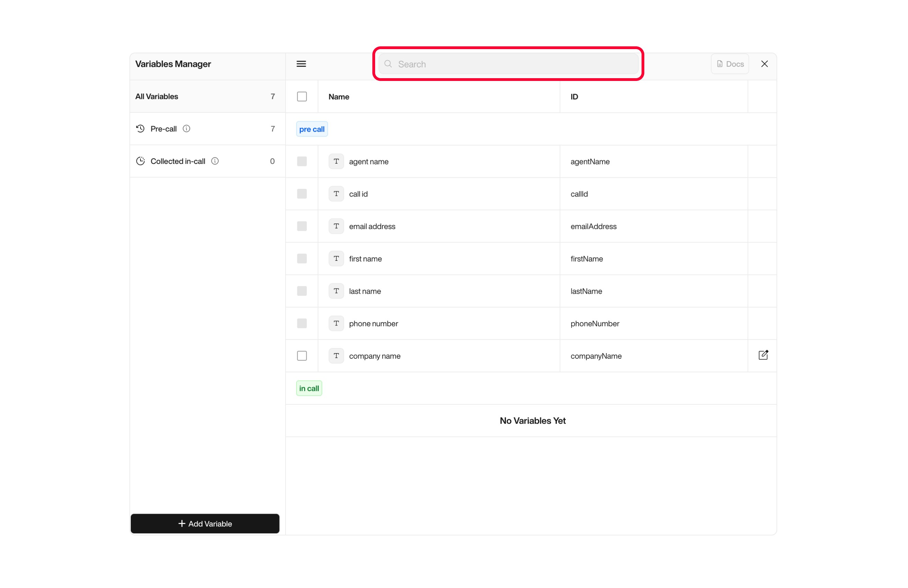Screen dimensions: 908x588
Task: Click the pre call group badge
Action: [x=311, y=129]
